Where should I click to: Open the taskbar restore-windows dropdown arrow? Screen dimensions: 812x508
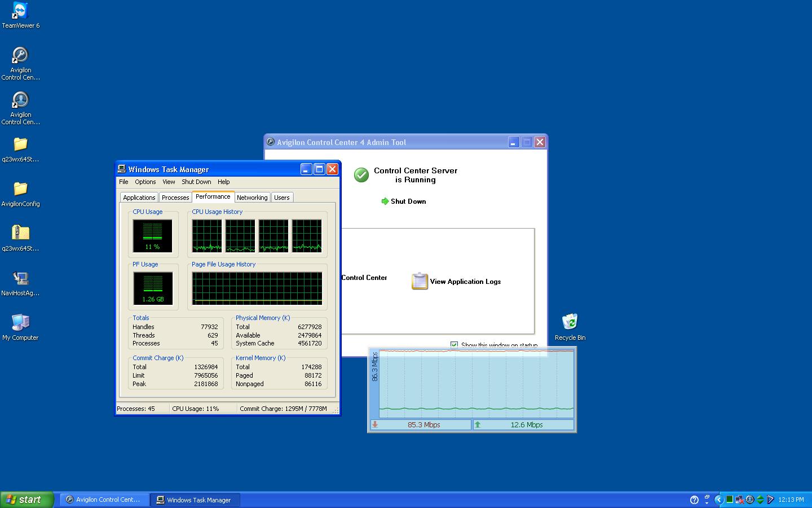point(707,500)
